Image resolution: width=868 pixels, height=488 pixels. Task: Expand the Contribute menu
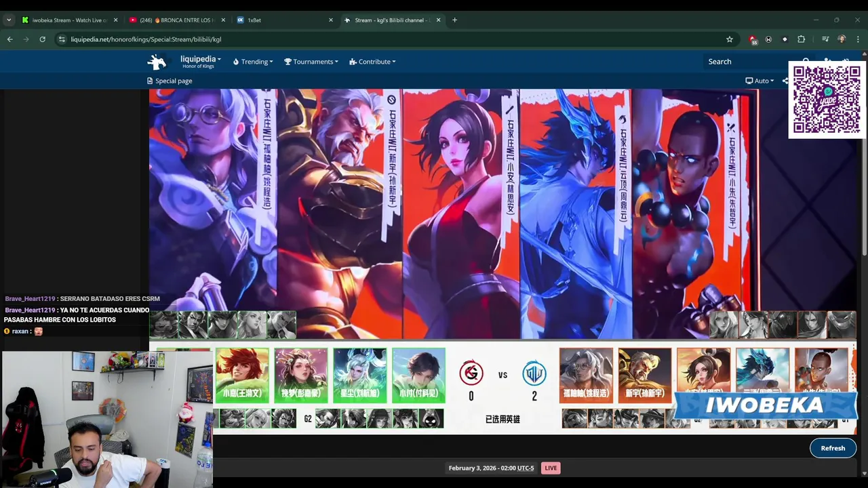coord(372,62)
